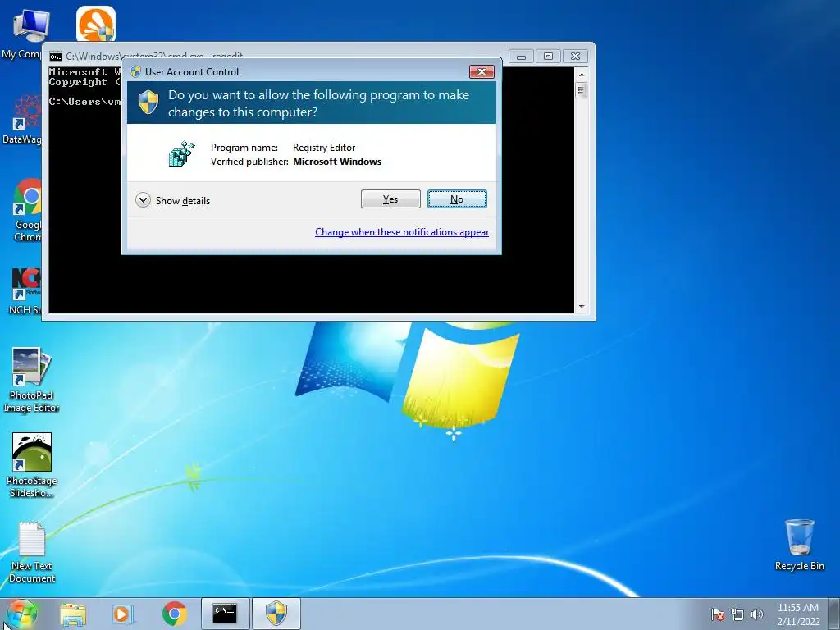This screenshot has width=840, height=630.
Task: Click the cmd window scrollbar thumb
Action: tap(582, 90)
